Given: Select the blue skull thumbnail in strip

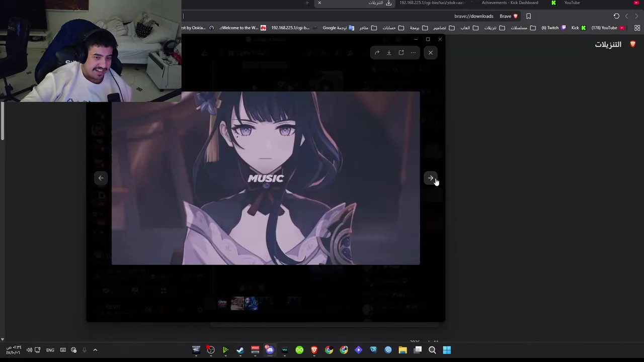Looking at the screenshot, I should coord(251,303).
